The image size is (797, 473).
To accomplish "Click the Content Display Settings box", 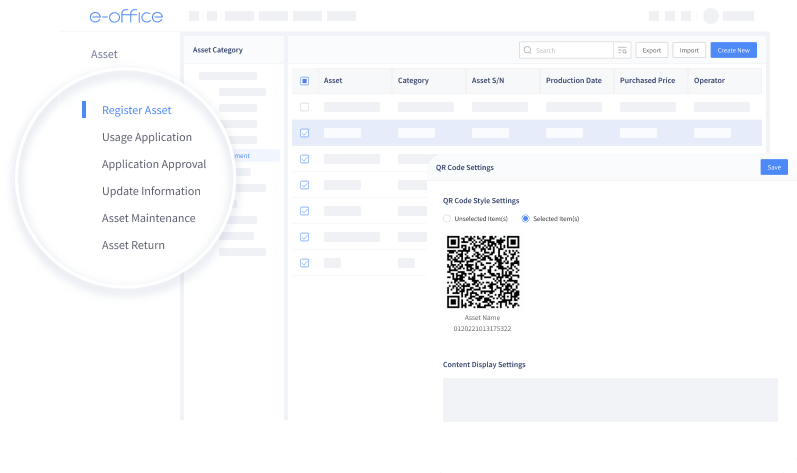I will (x=610, y=400).
